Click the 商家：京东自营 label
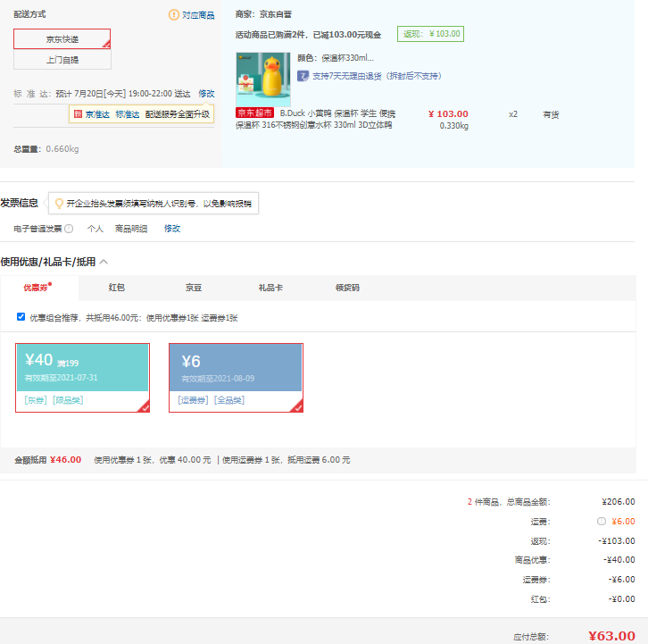Screen dimensions: 648x644 [263, 14]
